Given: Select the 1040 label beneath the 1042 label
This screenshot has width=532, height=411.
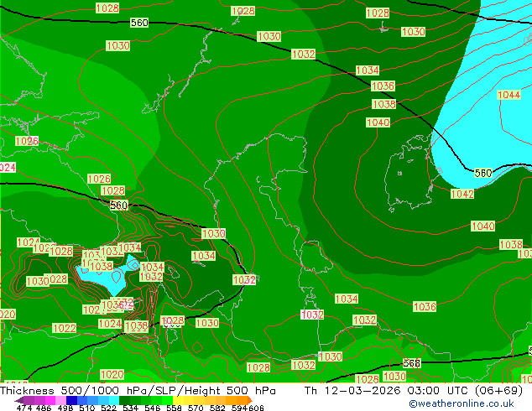Looking at the screenshot, I should tap(482, 226).
